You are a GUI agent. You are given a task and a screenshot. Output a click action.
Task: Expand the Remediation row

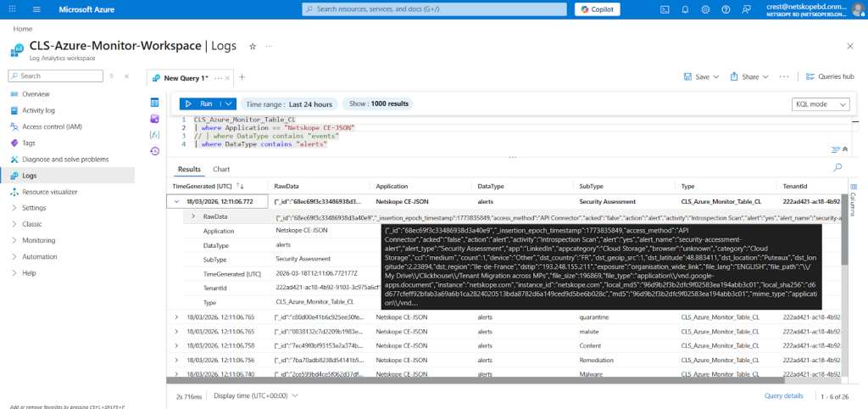176,361
